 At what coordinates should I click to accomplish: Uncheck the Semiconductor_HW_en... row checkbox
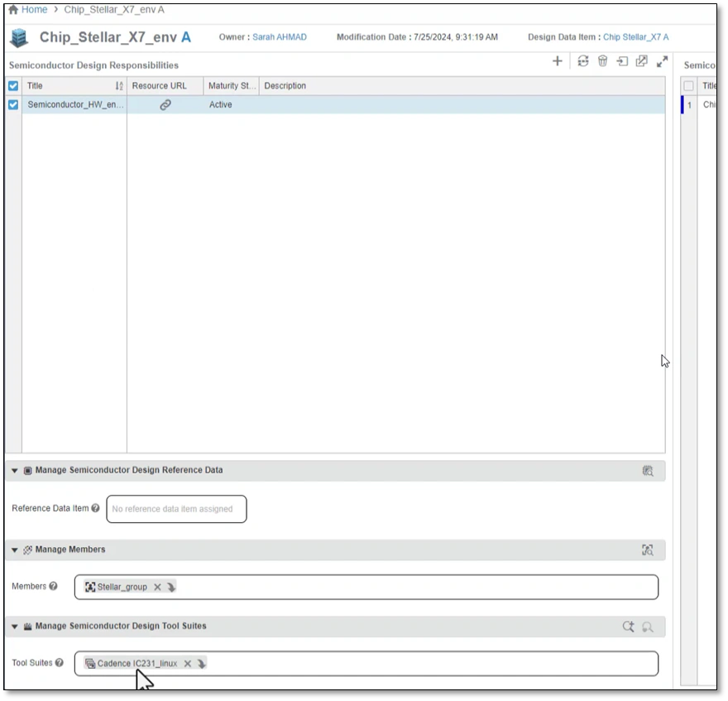coord(13,105)
